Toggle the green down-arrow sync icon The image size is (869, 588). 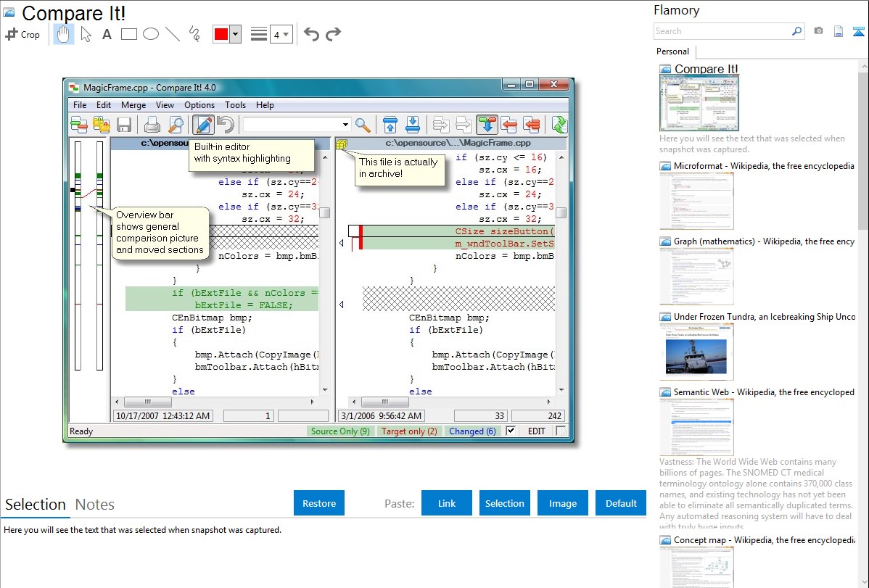point(487,125)
